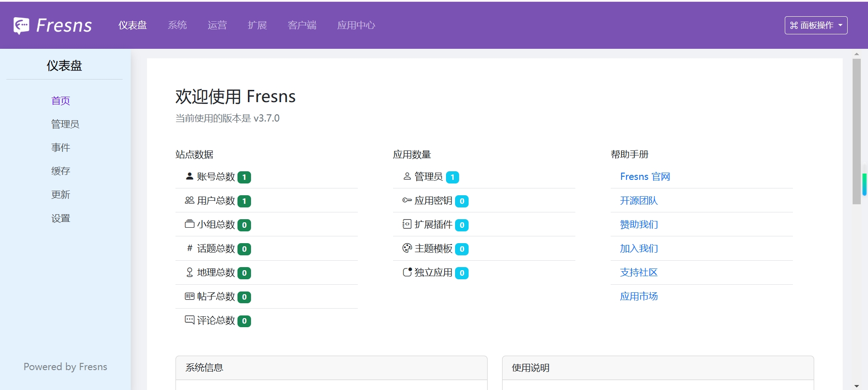Click the theme template palette icon
The height and width of the screenshot is (390, 868).
tap(407, 248)
